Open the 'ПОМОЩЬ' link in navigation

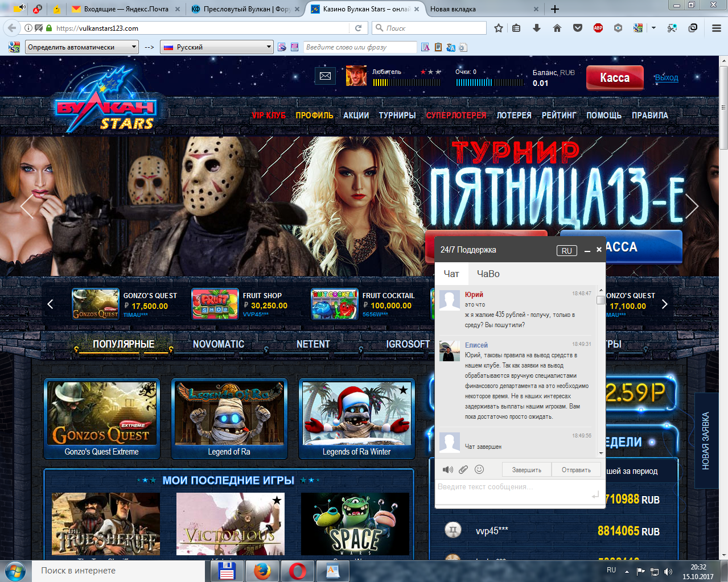(x=604, y=115)
